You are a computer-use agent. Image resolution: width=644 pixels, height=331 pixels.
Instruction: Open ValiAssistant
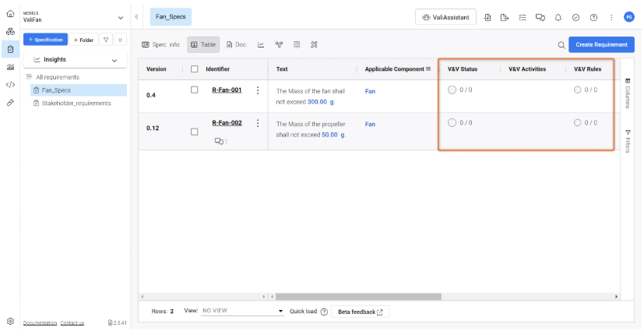(445, 17)
